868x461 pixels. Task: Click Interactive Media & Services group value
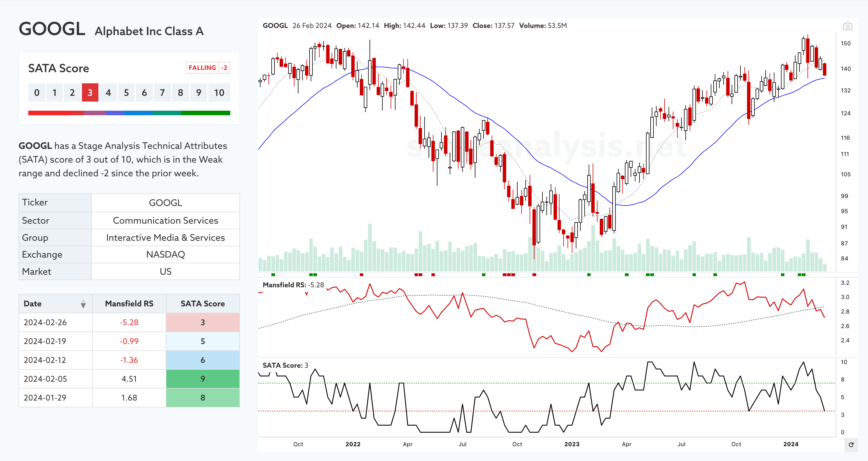click(x=165, y=238)
